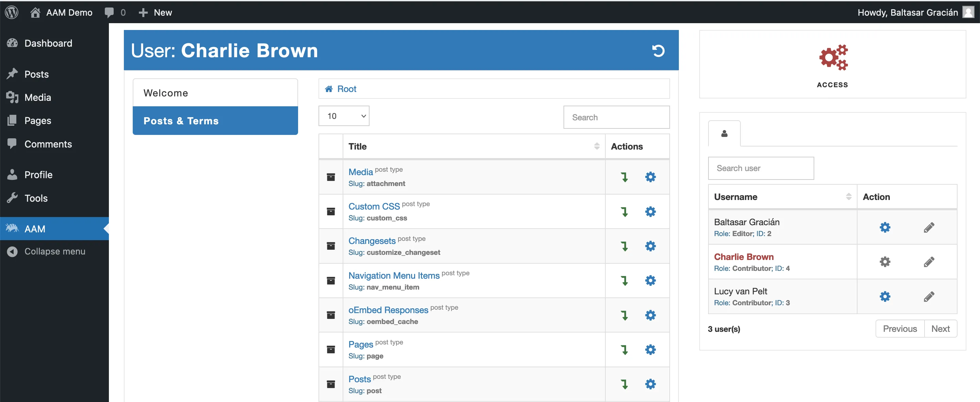Edit user Baltasar Gracián with the pencil
The height and width of the screenshot is (402, 980).
pos(929,228)
